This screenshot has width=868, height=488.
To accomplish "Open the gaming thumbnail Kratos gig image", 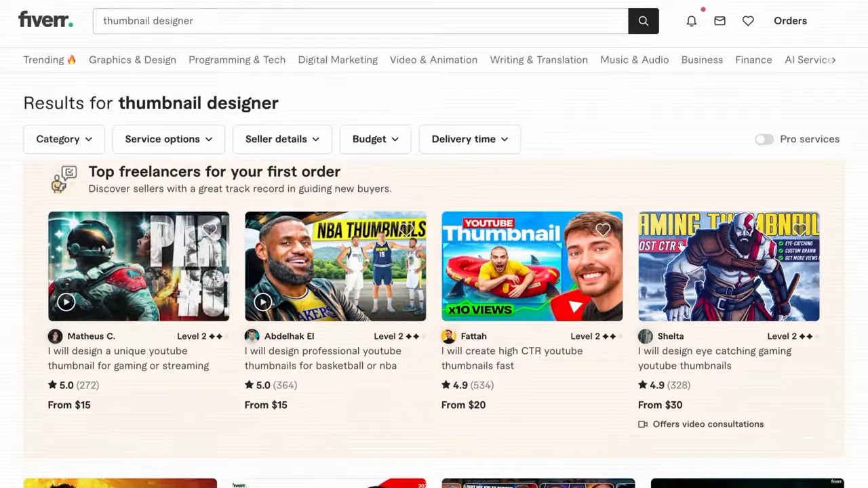I will 728,266.
